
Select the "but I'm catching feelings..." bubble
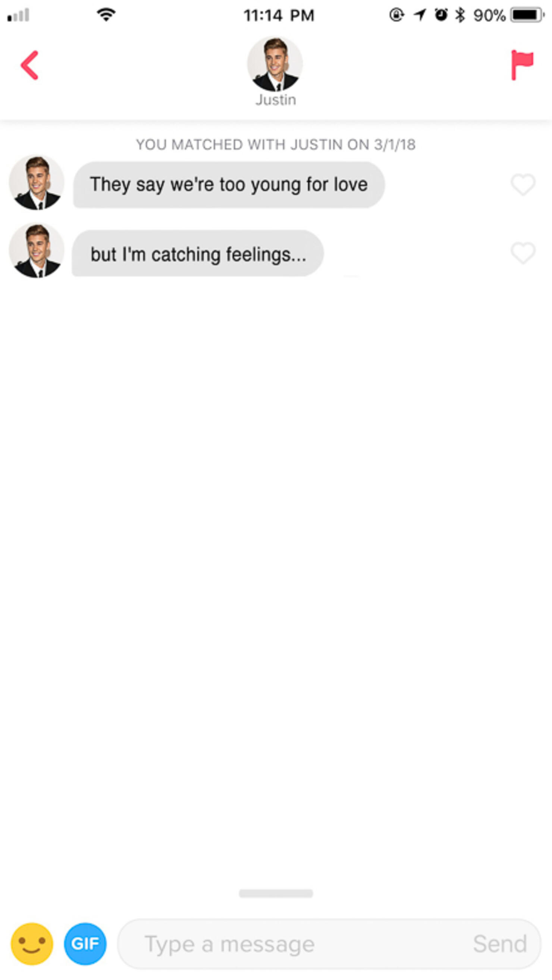198,253
